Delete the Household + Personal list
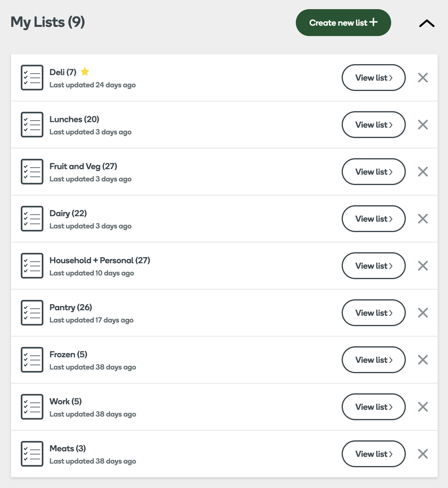The width and height of the screenshot is (448, 488). pyautogui.click(x=423, y=266)
